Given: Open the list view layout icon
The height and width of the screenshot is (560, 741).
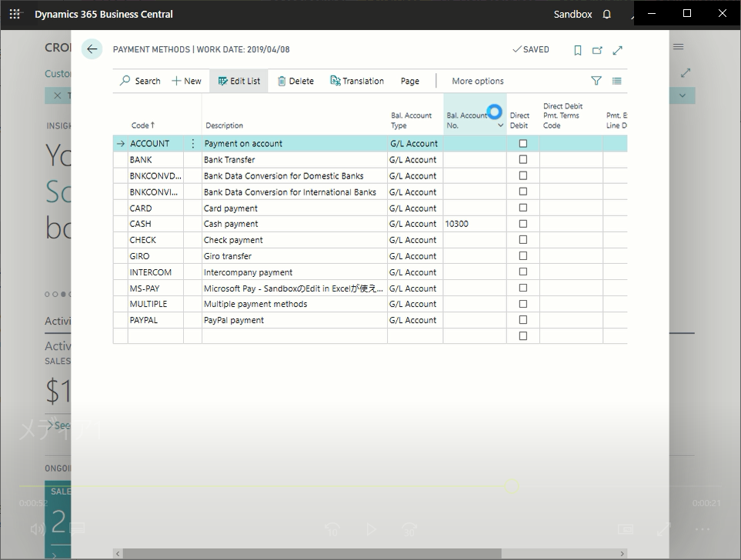Looking at the screenshot, I should click(x=616, y=81).
